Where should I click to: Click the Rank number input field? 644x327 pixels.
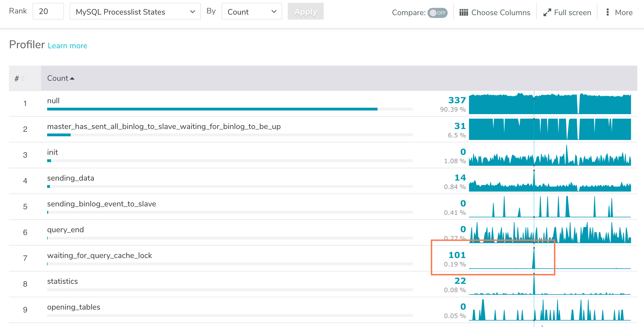pyautogui.click(x=48, y=11)
